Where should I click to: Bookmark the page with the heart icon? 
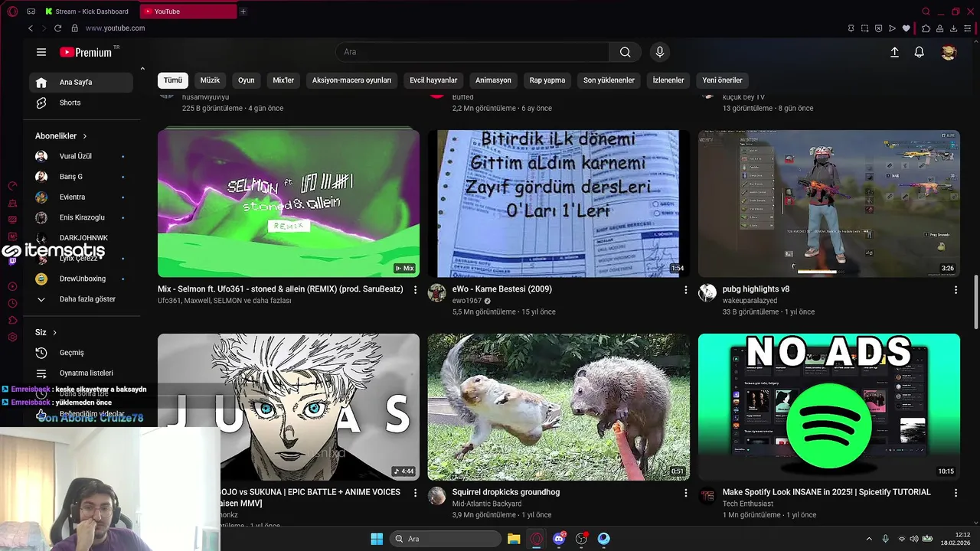(906, 28)
